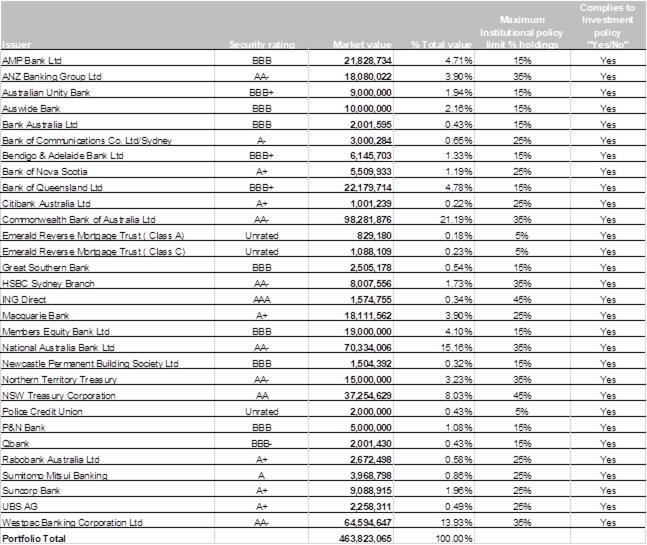Select National Australia Bank Ltd
The image size is (647, 545).
pyautogui.click(x=58, y=348)
